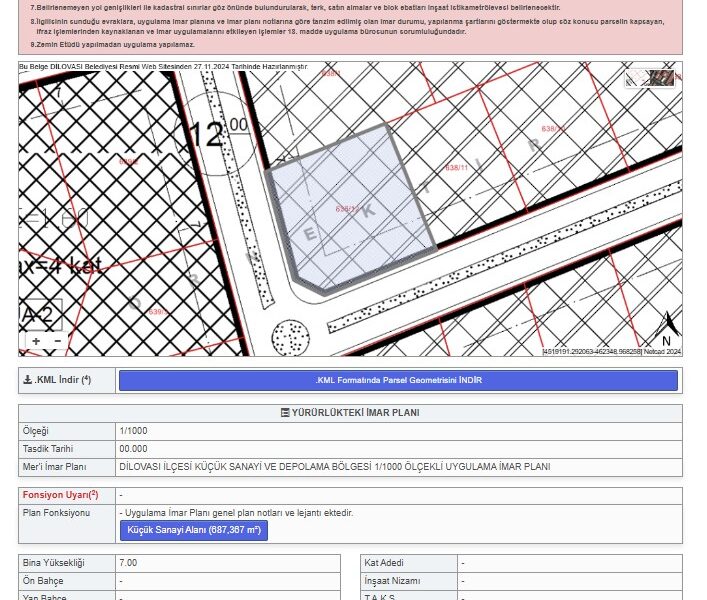Click the Mer'i İmar Planı value text

tap(335, 467)
